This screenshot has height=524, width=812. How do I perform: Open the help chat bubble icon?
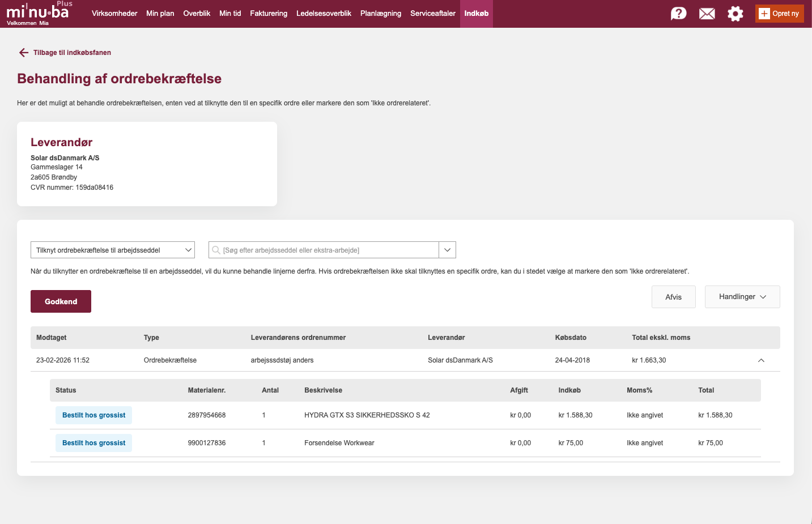pos(678,14)
